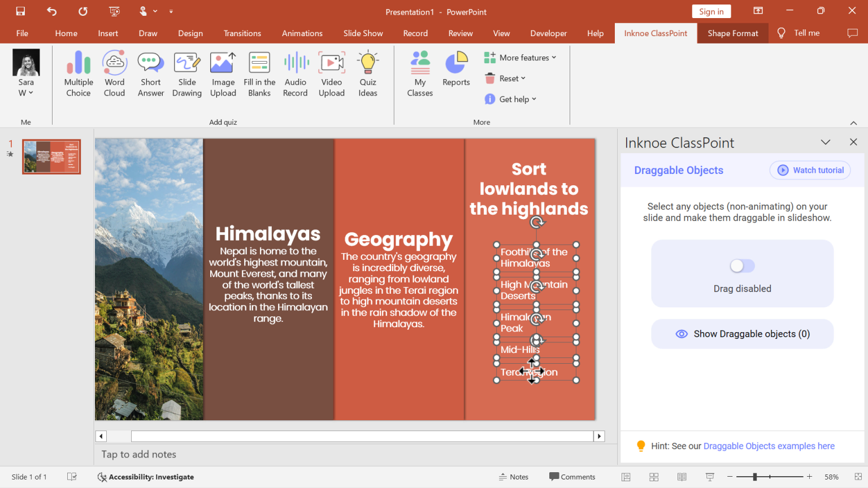Open the Animations ribbon tab
Screen dimensions: 868x488
(302, 33)
